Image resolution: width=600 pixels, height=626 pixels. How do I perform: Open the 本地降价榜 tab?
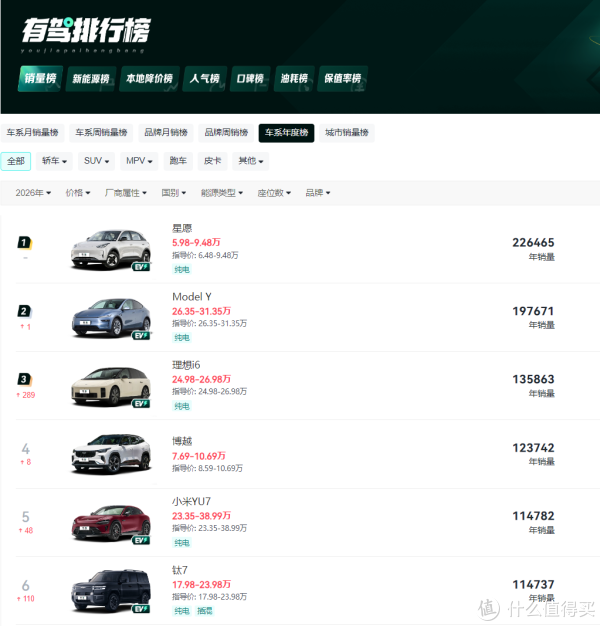pos(149,79)
